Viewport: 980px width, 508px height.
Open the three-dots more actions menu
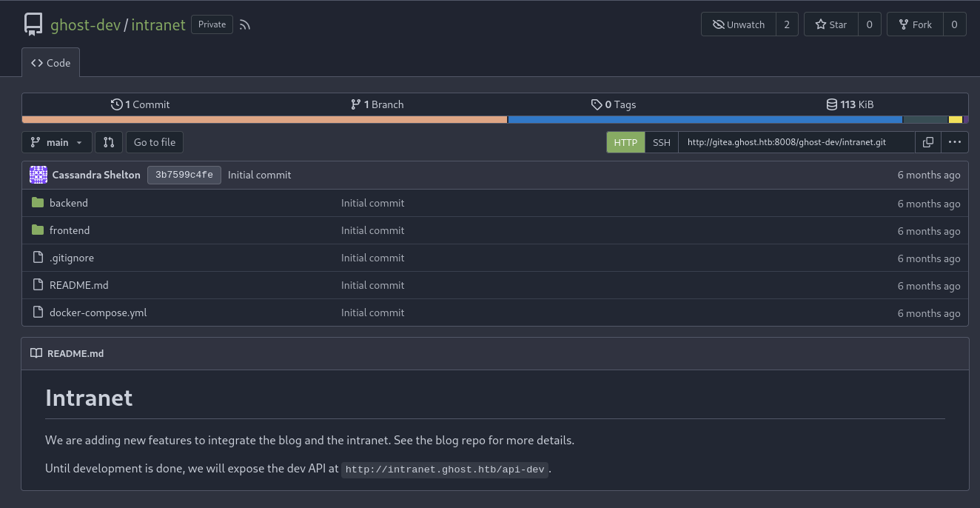[x=955, y=142]
